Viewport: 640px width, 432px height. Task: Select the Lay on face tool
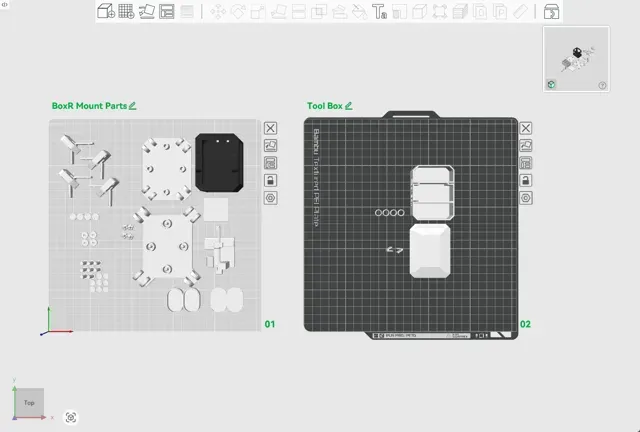[278, 11]
